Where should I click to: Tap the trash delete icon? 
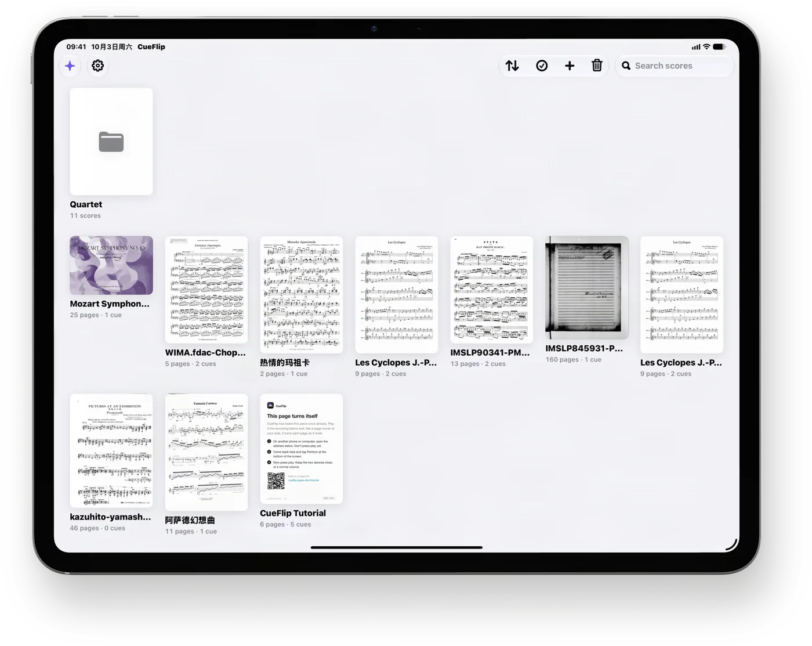(x=597, y=66)
